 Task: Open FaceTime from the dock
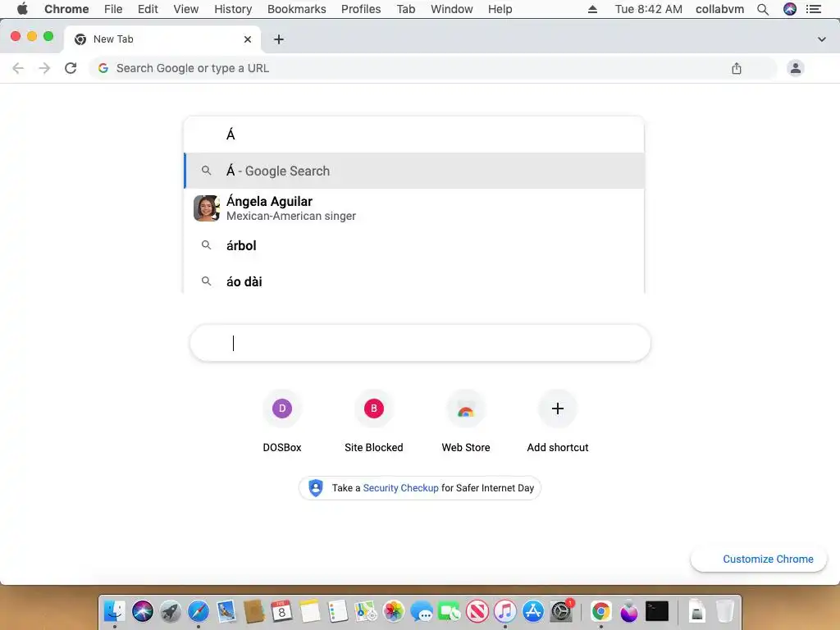click(x=450, y=610)
